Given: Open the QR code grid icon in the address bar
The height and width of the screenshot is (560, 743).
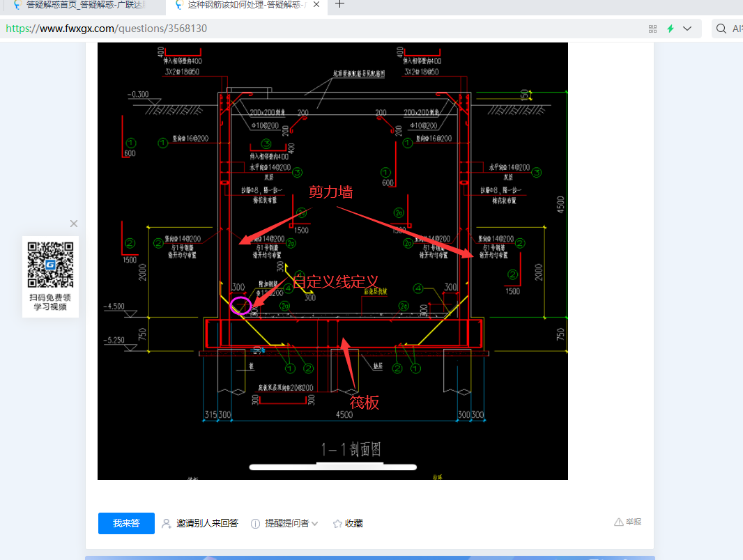Looking at the screenshot, I should [652, 29].
